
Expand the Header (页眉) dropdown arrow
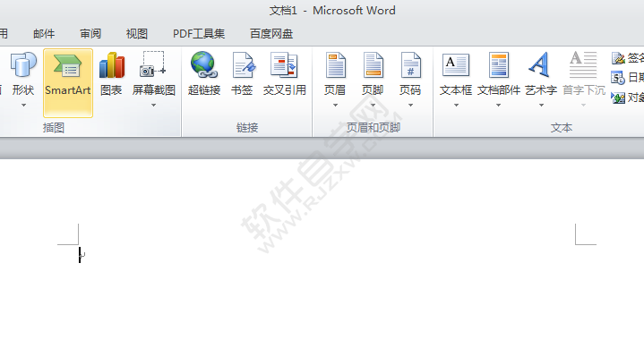coord(336,106)
